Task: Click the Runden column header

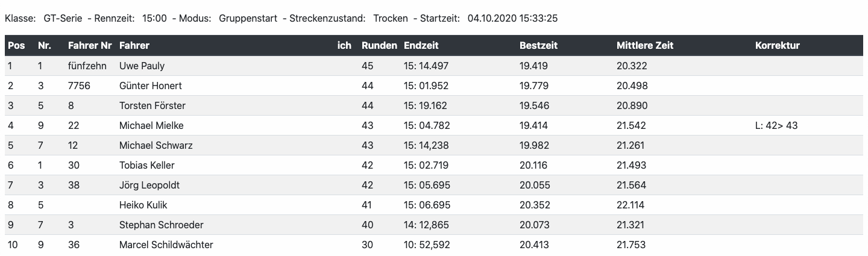Action: [379, 45]
